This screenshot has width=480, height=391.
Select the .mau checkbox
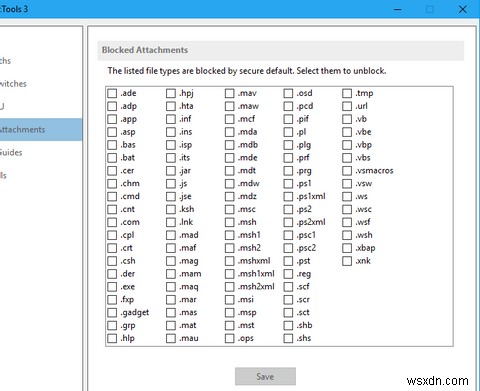[171, 338]
